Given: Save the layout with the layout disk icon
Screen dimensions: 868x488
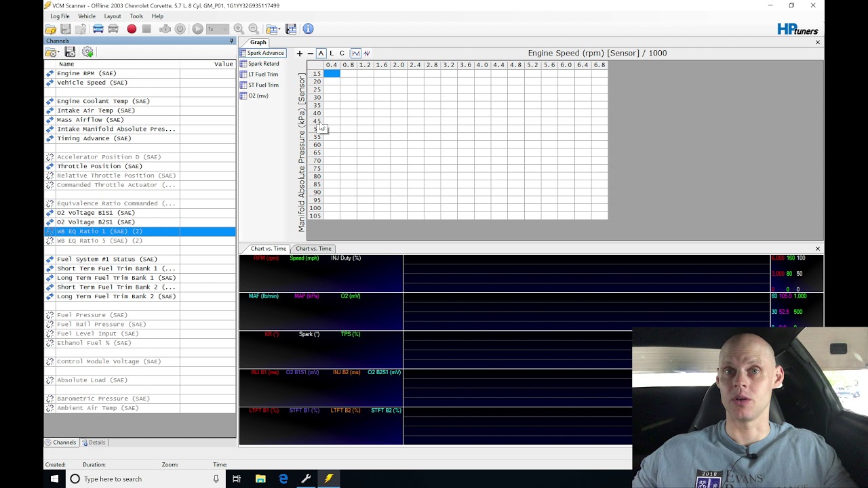Looking at the screenshot, I should 291,29.
